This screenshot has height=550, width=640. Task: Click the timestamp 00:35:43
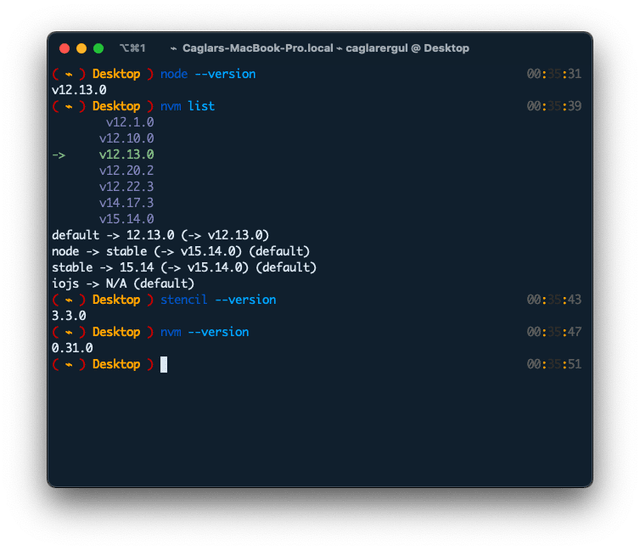click(x=554, y=299)
